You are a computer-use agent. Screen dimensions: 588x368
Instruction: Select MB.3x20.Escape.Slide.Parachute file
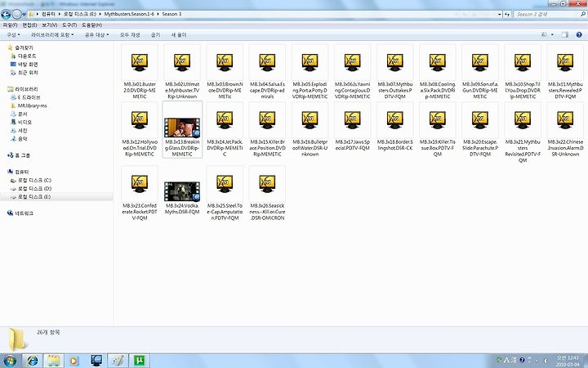pyautogui.click(x=480, y=129)
